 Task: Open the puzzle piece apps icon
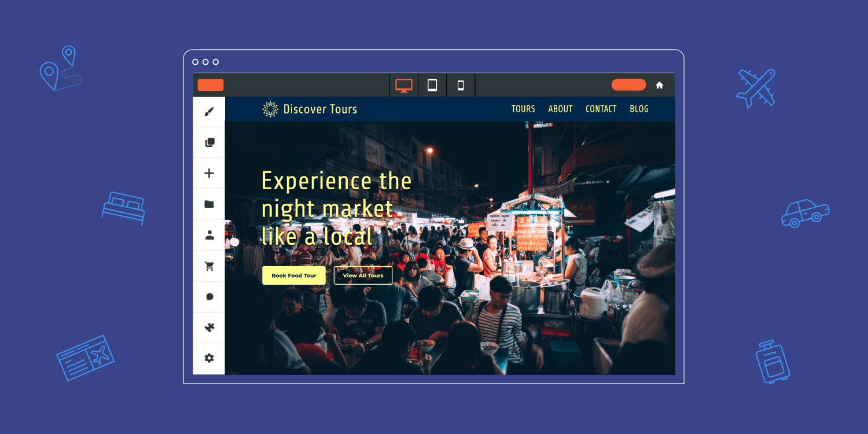point(209,328)
